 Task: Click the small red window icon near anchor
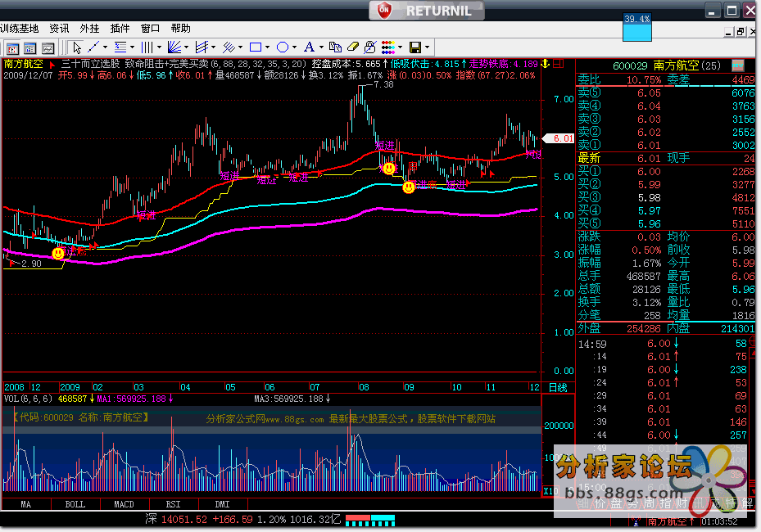558,64
